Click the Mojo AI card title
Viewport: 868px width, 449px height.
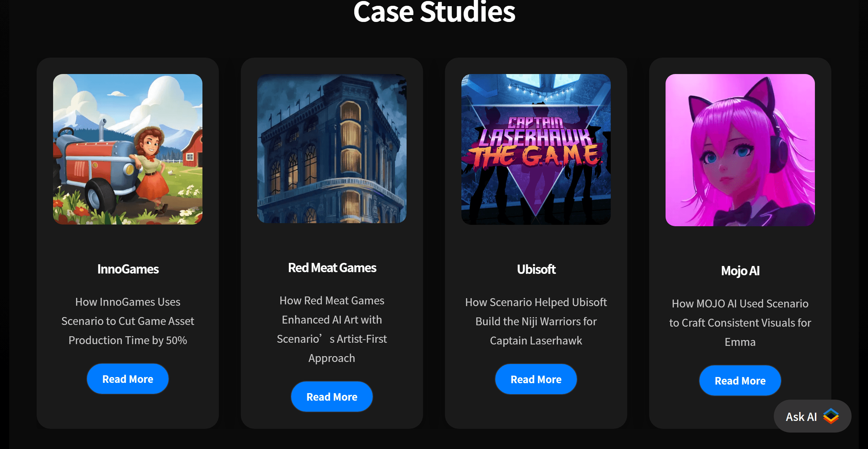point(740,271)
